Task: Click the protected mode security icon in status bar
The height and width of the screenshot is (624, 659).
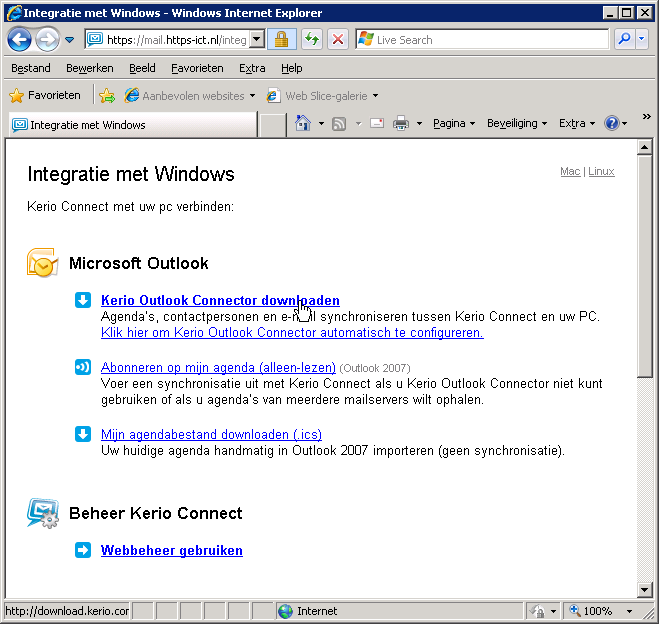Action: [x=537, y=611]
